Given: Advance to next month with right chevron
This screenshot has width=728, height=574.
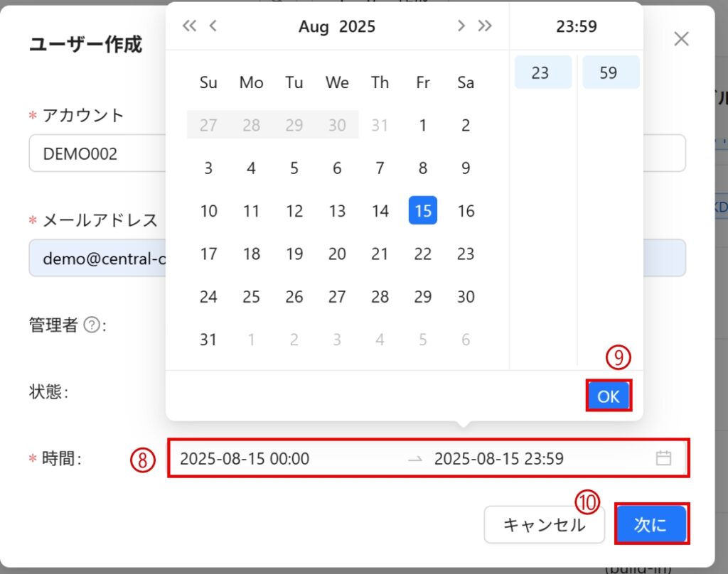Looking at the screenshot, I should tap(461, 27).
